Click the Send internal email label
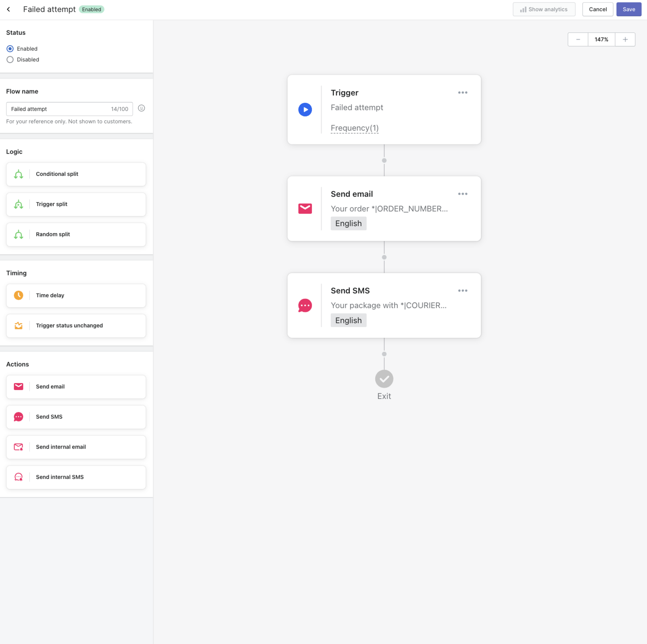The width and height of the screenshot is (647, 644). click(61, 447)
